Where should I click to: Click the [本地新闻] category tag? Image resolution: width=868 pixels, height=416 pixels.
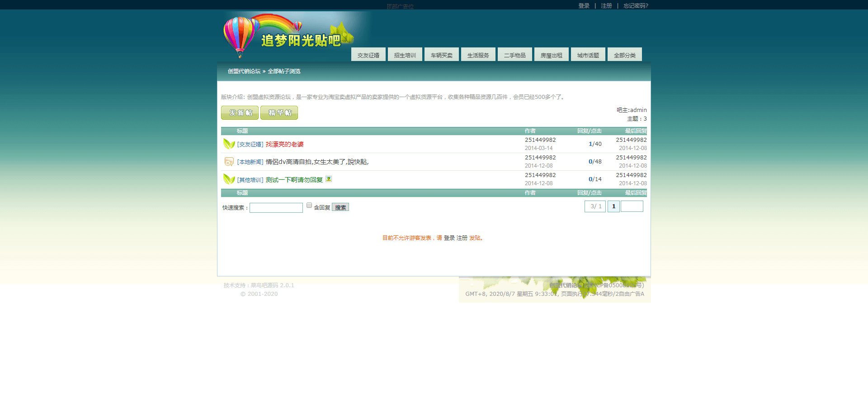click(x=250, y=162)
